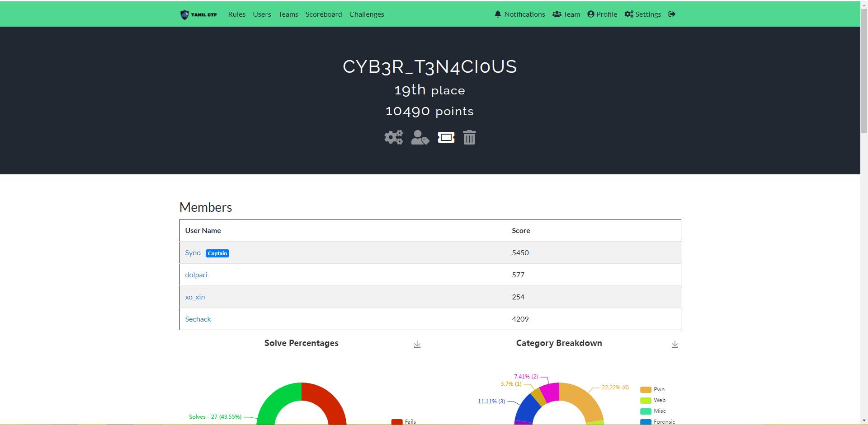Toggle Misc legend swatch

tap(646, 411)
